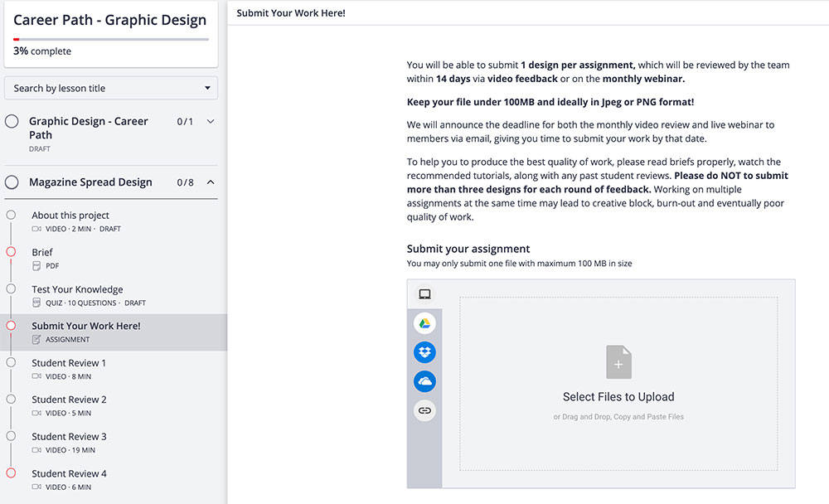Select the Google Drive upload source

424,323
